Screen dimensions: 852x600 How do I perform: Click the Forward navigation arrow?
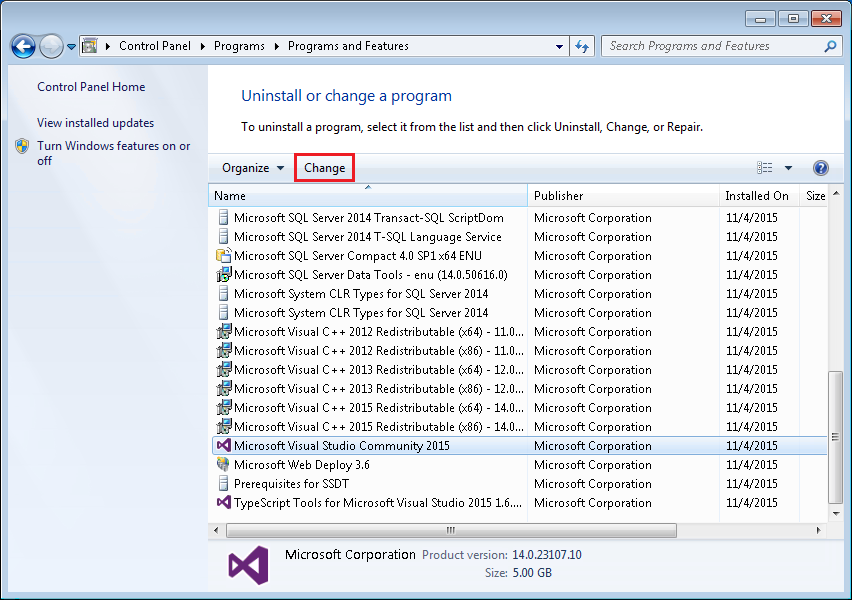[52, 47]
